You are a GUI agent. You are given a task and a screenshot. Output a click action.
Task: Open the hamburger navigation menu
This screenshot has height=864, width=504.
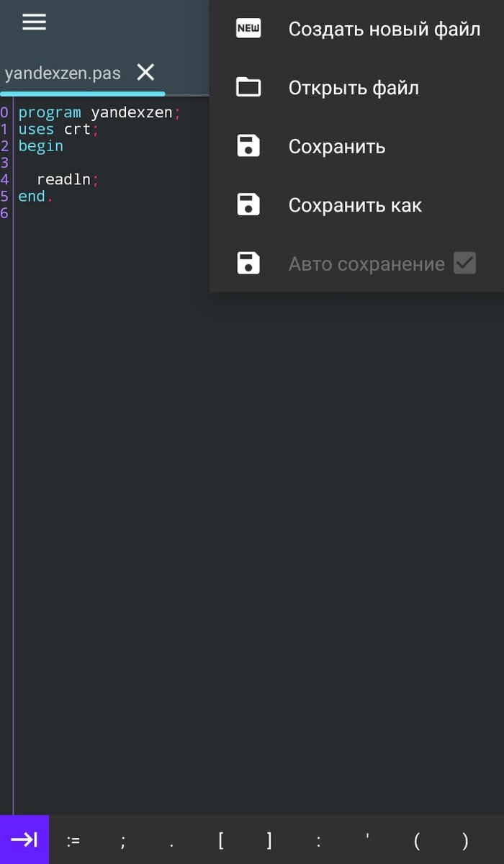34,22
